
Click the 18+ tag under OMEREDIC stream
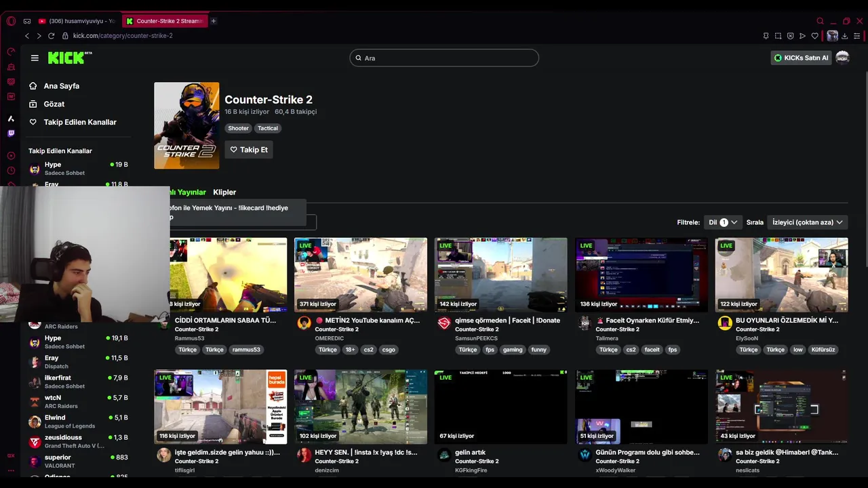point(350,350)
